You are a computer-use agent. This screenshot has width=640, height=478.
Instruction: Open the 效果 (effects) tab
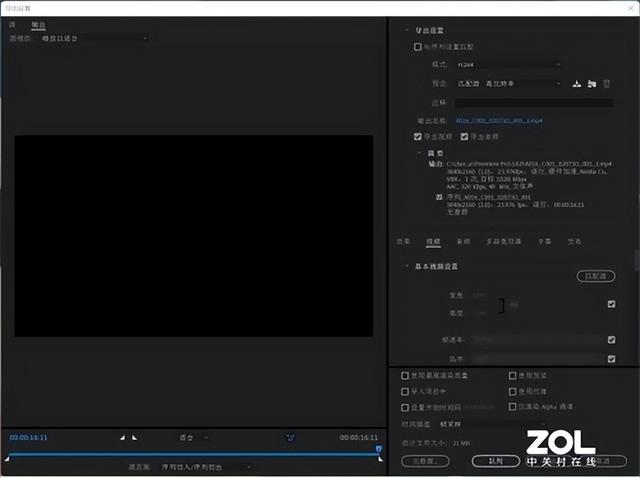pos(403,242)
